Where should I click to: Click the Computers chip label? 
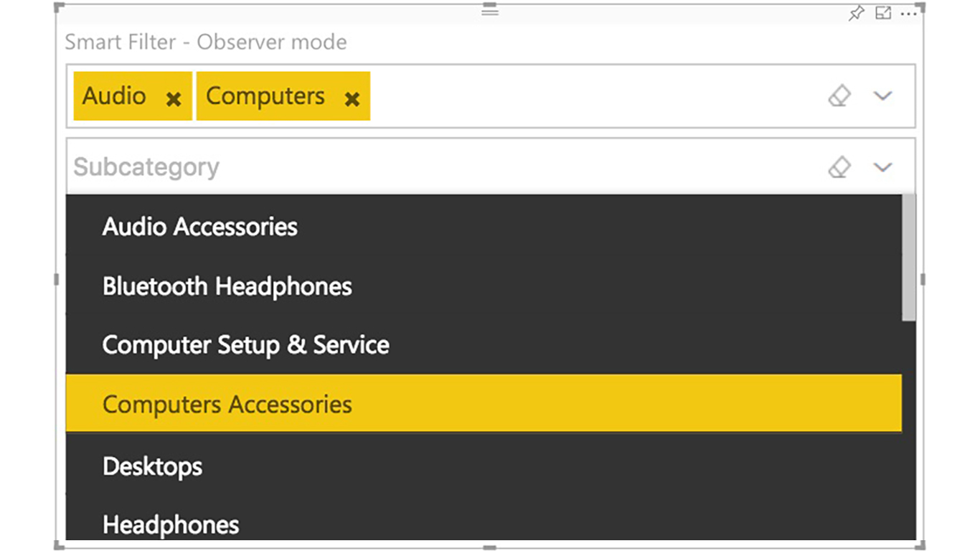[265, 96]
